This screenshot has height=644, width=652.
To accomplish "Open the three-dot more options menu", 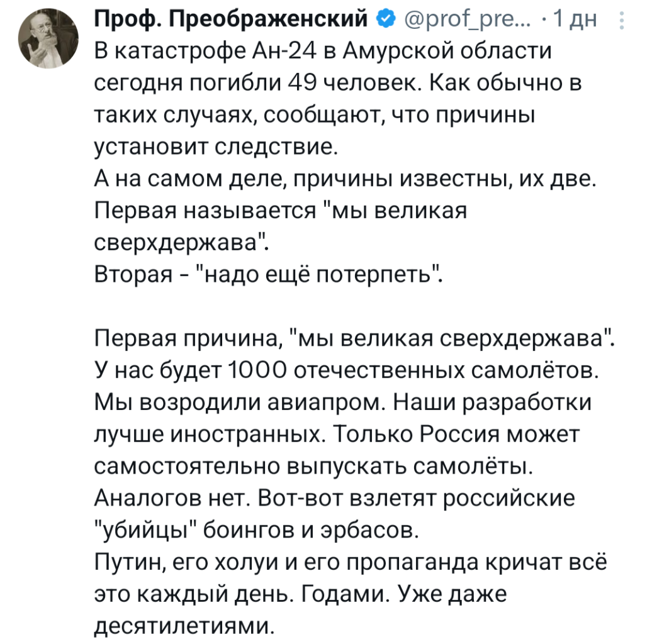I will 622,22.
